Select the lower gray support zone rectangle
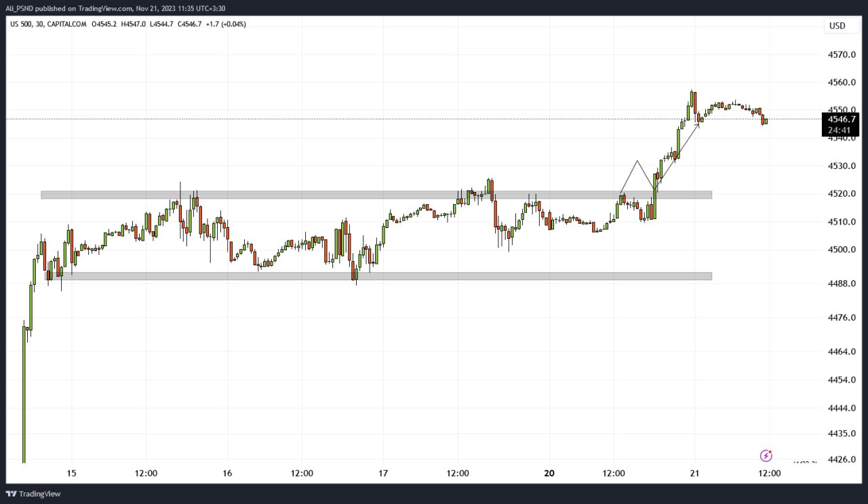 coord(378,276)
